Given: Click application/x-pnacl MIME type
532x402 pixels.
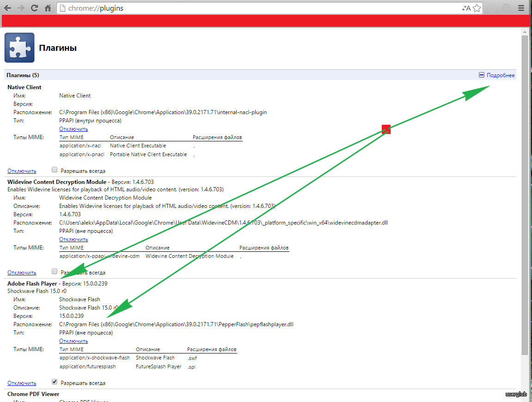Looking at the screenshot, I should click(x=82, y=154).
